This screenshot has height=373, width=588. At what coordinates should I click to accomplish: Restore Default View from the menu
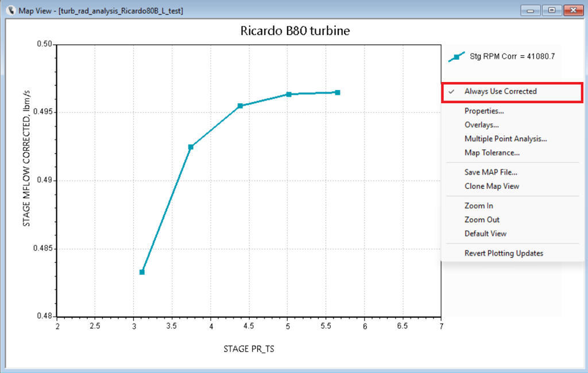[485, 234]
